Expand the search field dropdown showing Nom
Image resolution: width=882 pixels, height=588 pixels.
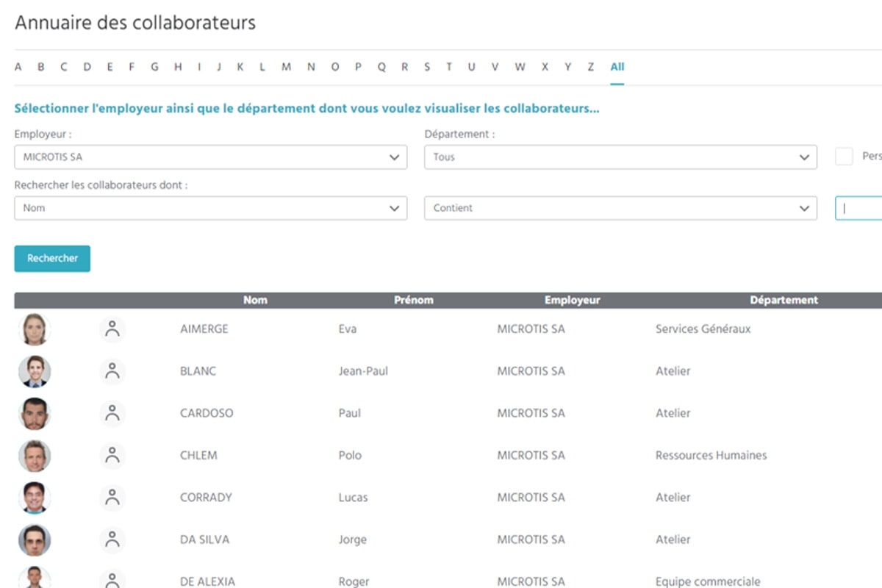pos(210,208)
